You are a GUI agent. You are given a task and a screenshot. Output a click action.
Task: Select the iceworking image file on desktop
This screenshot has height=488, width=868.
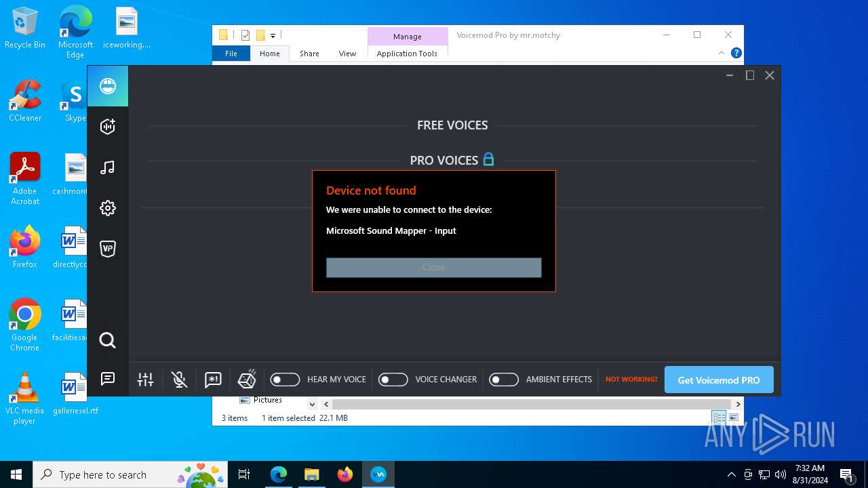tap(126, 28)
